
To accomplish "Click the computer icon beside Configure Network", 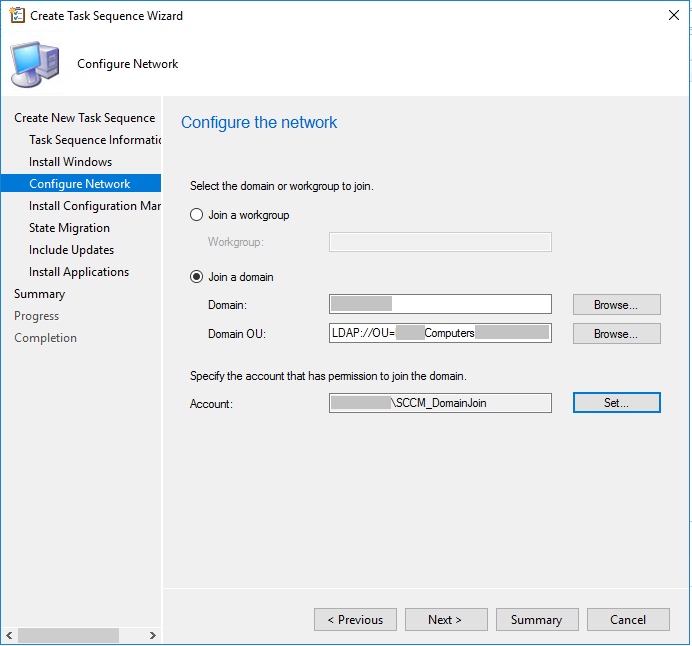I will point(35,64).
